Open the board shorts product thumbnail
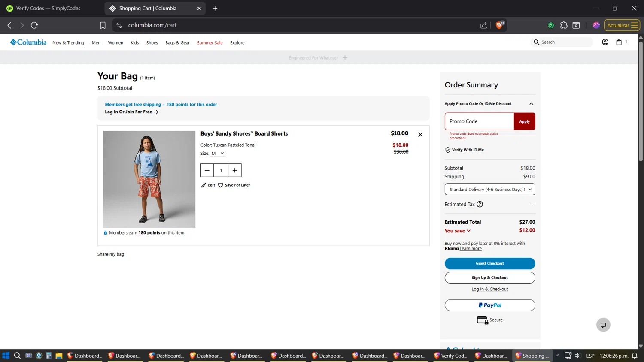Viewport: 644px width, 362px height. tap(149, 179)
